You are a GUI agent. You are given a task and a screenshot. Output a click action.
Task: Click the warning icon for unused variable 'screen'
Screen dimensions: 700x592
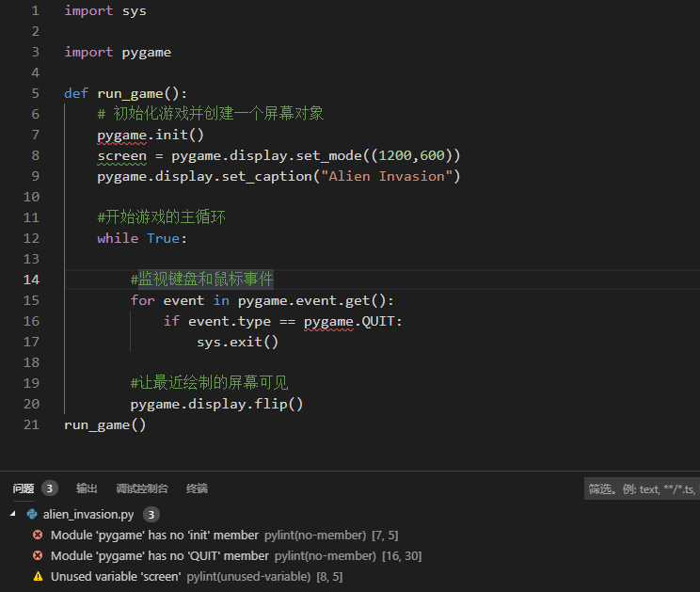pos(38,576)
